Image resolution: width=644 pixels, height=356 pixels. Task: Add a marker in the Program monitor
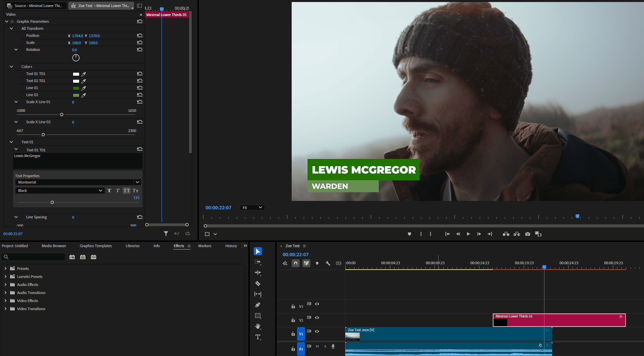[x=409, y=234]
